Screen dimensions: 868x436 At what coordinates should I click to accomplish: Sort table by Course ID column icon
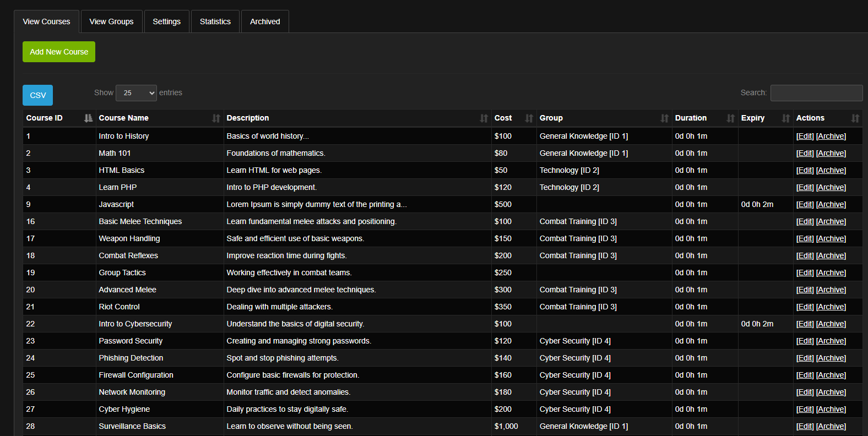coord(88,118)
